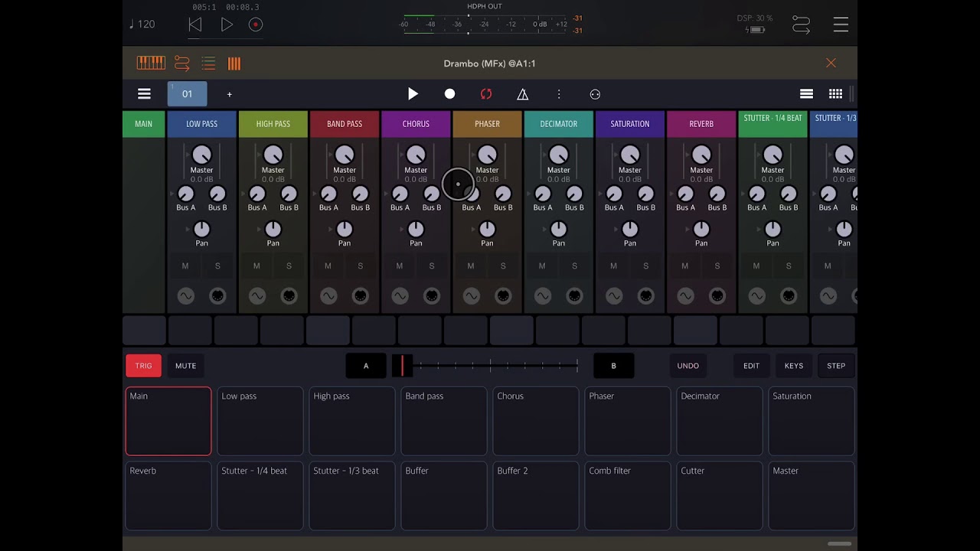Toggle the metronome icon
The image size is (980, 551).
pyautogui.click(x=522, y=94)
